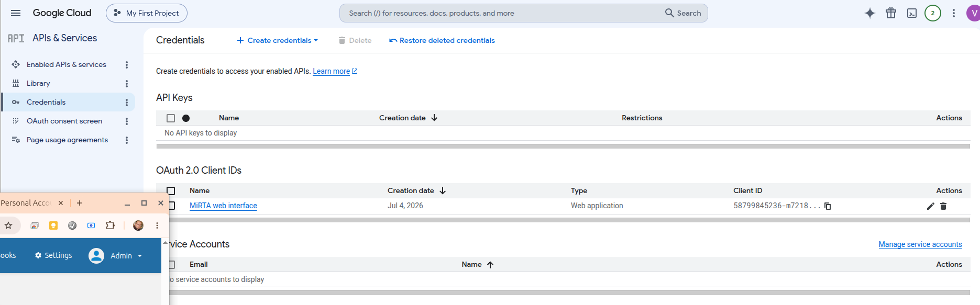Sort API Keys by Creation date arrow

click(x=434, y=118)
